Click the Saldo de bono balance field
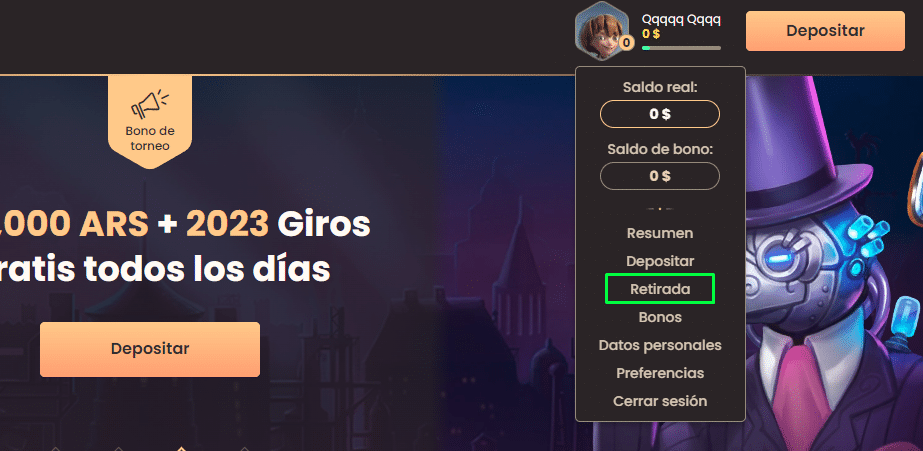 [x=660, y=176]
